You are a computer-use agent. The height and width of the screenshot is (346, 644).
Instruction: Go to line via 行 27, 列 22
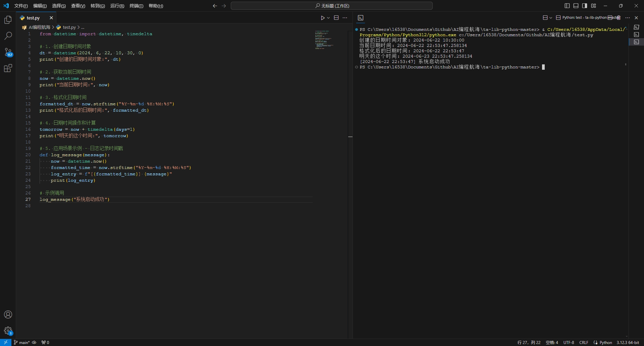pyautogui.click(x=529, y=342)
